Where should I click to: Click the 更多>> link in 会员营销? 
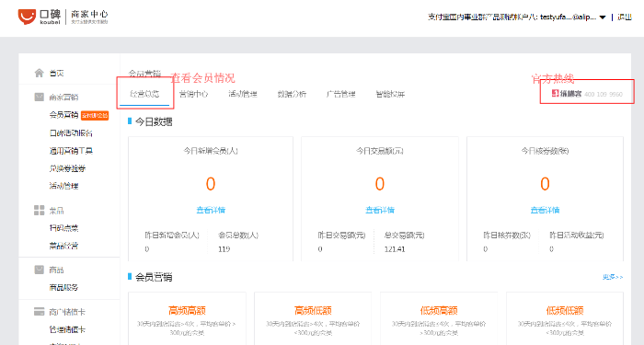tap(613, 277)
